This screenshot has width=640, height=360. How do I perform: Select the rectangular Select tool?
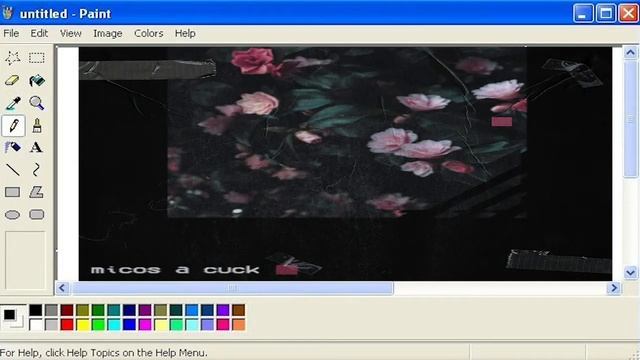click(37, 58)
